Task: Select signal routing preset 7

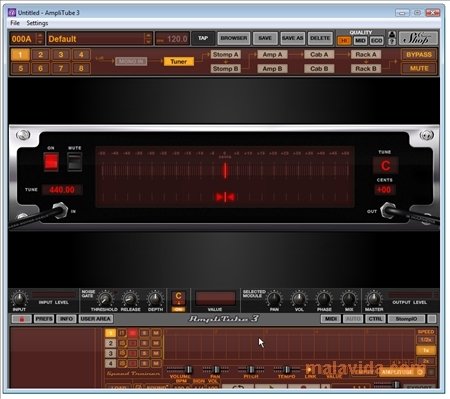Action: [61, 69]
